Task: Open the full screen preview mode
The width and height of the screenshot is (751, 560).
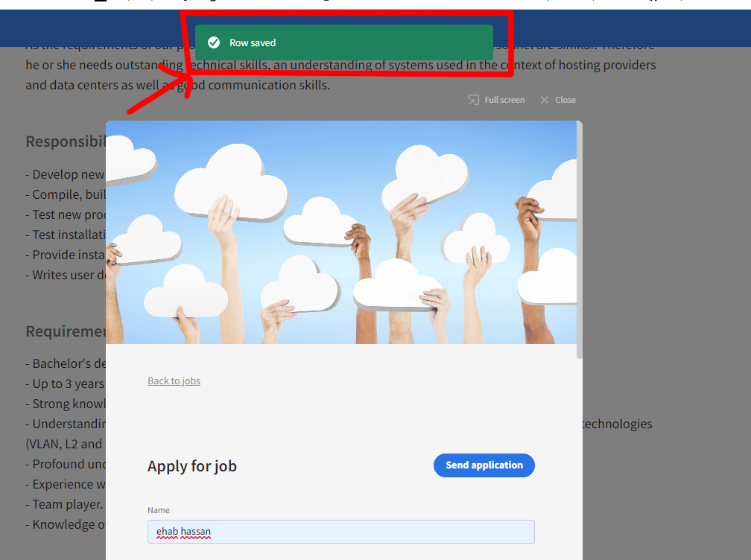Action: [x=496, y=99]
